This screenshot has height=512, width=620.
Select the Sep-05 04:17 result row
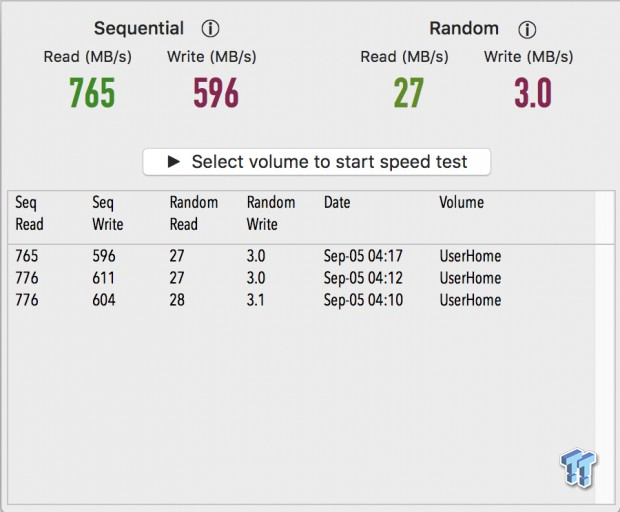pos(301,256)
